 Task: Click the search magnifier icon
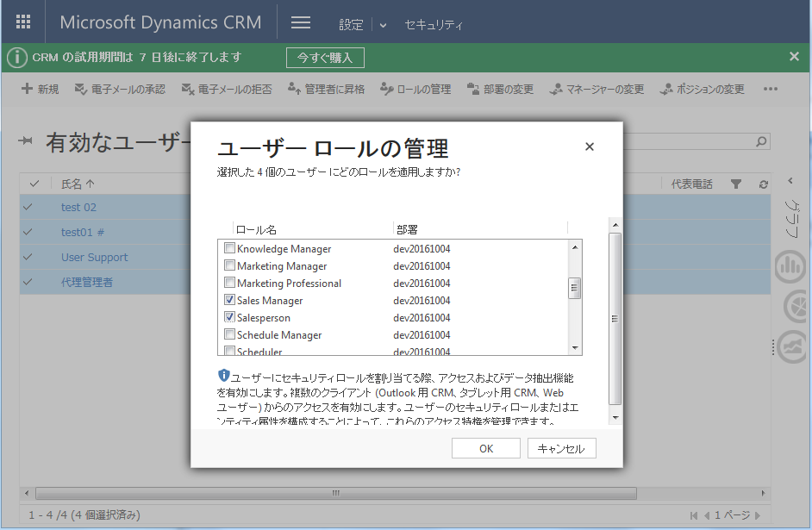pos(761,141)
